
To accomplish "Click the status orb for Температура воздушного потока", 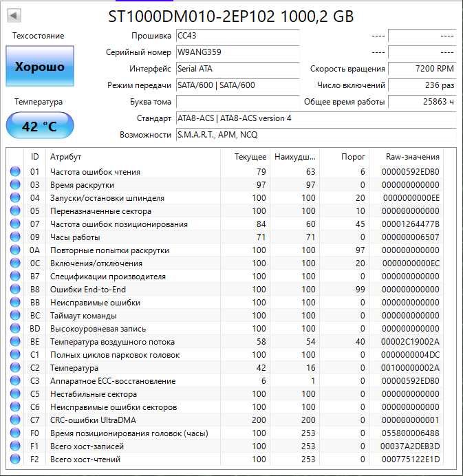I will coord(15,341).
